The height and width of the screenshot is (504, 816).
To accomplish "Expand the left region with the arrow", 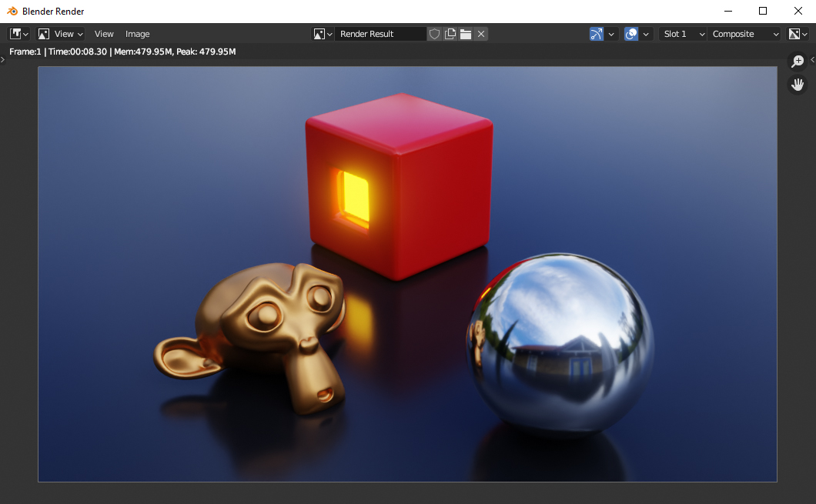I will click(3, 60).
